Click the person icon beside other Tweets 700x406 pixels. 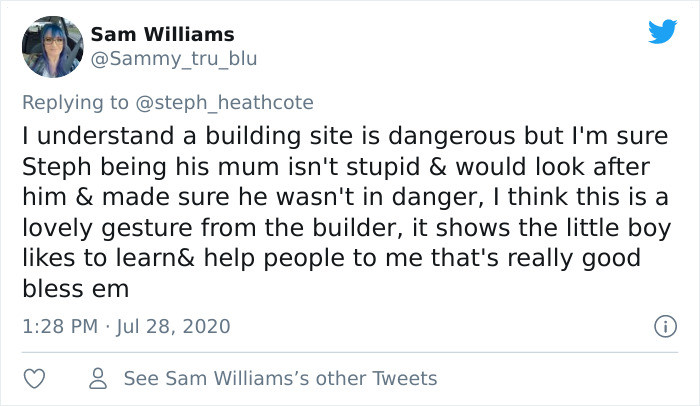click(x=98, y=378)
